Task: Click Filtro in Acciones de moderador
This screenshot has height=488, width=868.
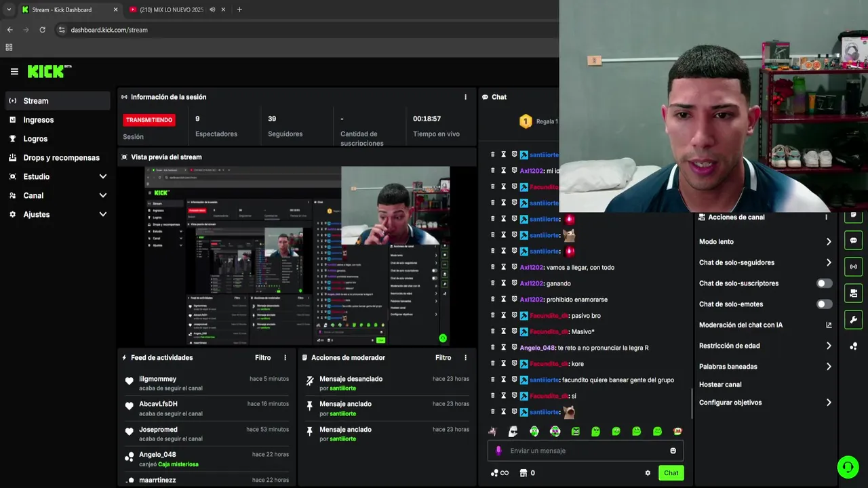Action: pyautogui.click(x=443, y=358)
